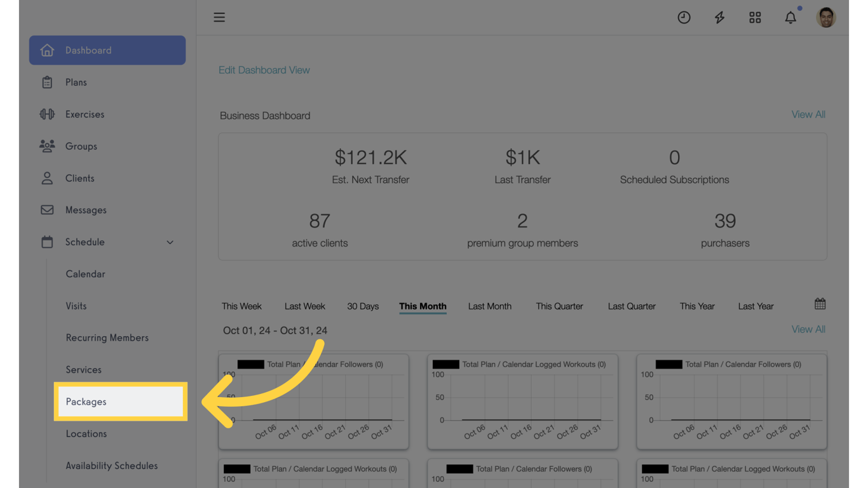
Task: Click the Oct 01, 24 - Oct 31, 24 date range
Action: coord(275,330)
